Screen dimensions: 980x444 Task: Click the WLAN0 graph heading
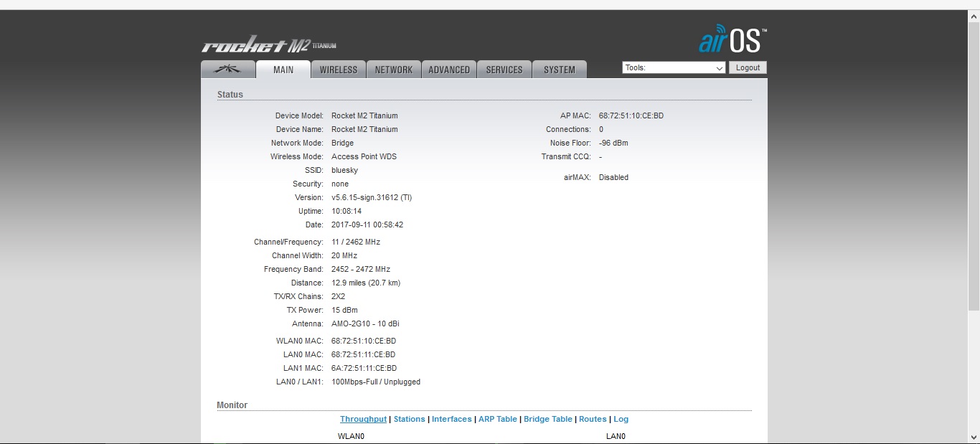click(352, 436)
